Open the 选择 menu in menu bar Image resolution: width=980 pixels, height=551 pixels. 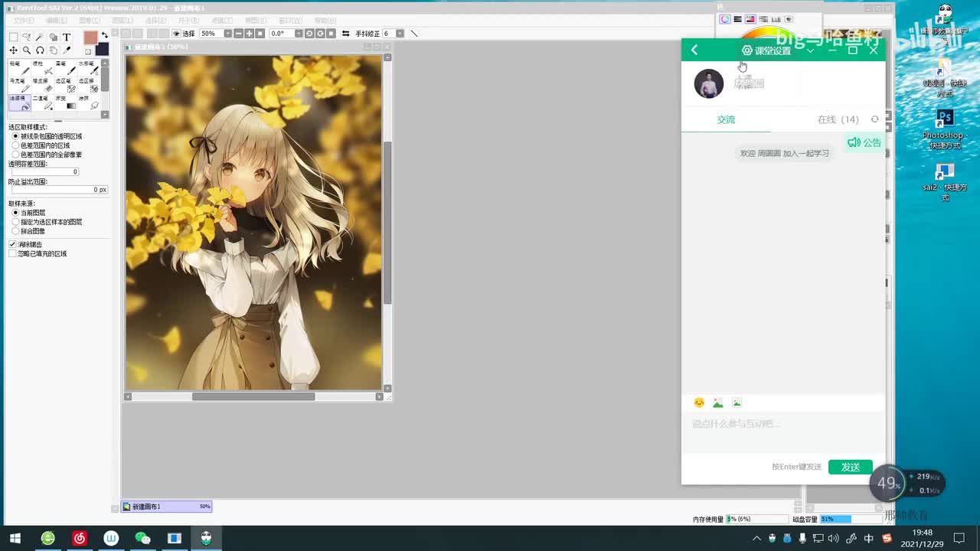155,21
